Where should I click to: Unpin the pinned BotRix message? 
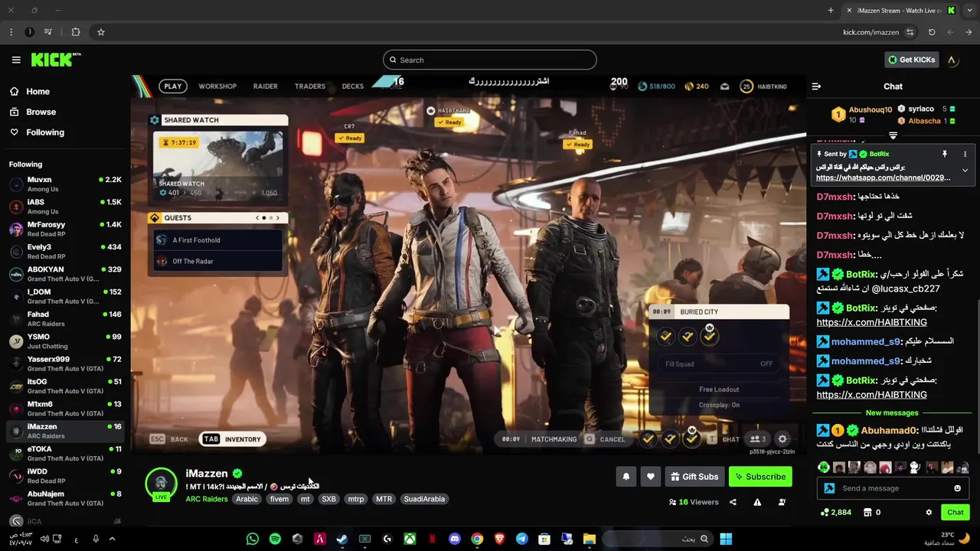click(x=945, y=154)
